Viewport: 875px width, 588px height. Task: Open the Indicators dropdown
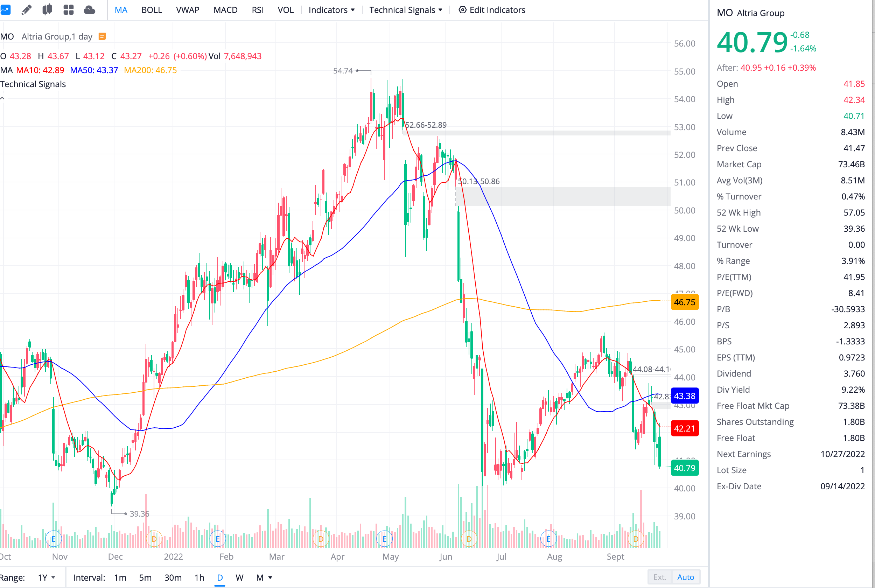coord(331,10)
